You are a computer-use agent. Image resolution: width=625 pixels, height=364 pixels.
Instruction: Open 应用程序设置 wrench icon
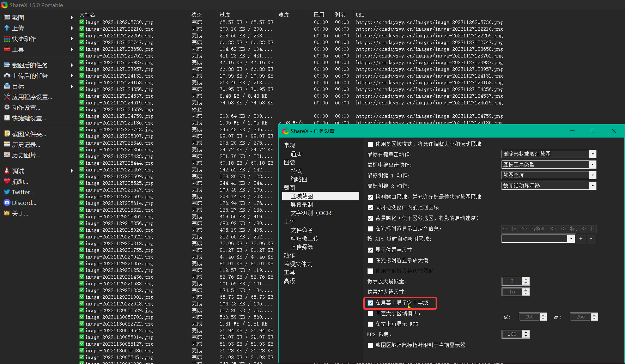pos(7,97)
